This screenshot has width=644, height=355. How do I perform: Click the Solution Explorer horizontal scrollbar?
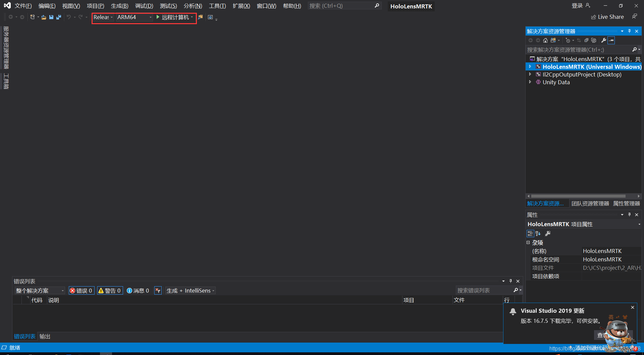[x=578, y=196]
